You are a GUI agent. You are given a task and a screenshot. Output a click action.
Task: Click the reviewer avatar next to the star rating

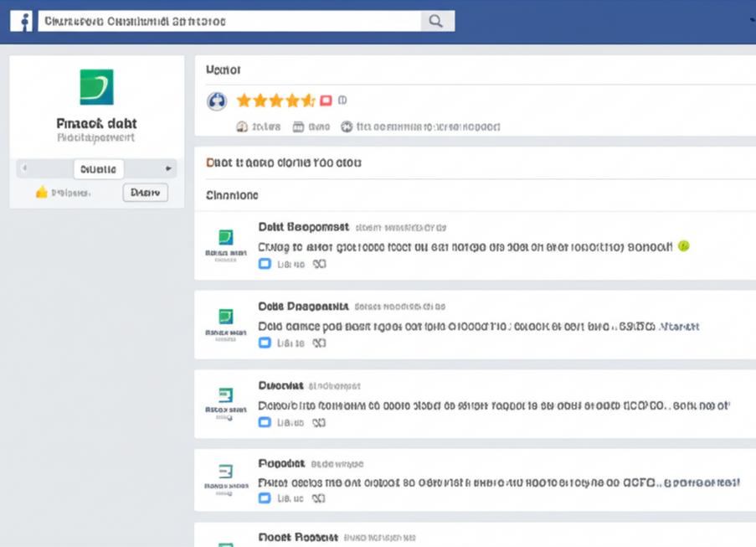pyautogui.click(x=218, y=100)
